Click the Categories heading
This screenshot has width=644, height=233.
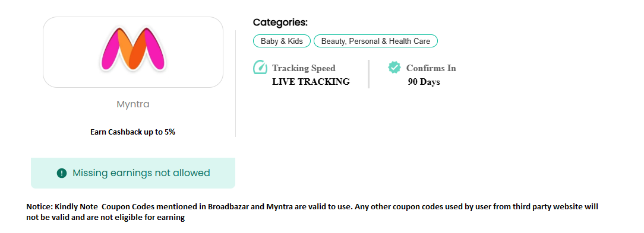[280, 22]
